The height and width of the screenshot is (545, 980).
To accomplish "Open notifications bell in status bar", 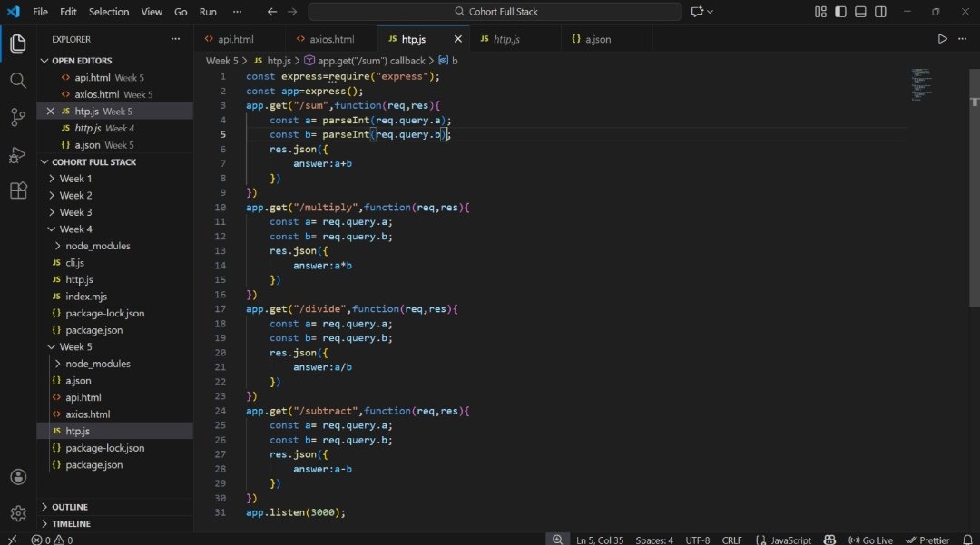I will [x=967, y=540].
